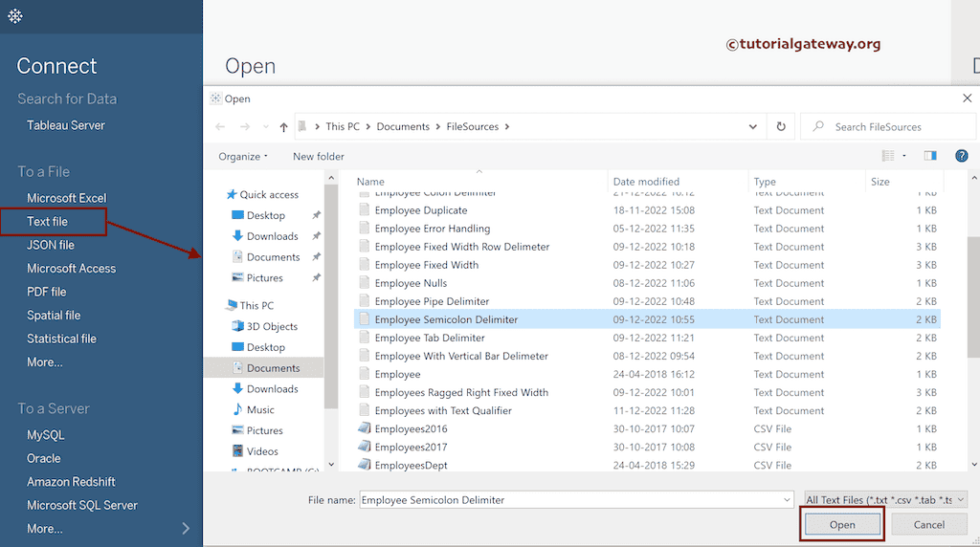The height and width of the screenshot is (547, 980).
Task: Click the Search FileSources field
Action: 888,127
